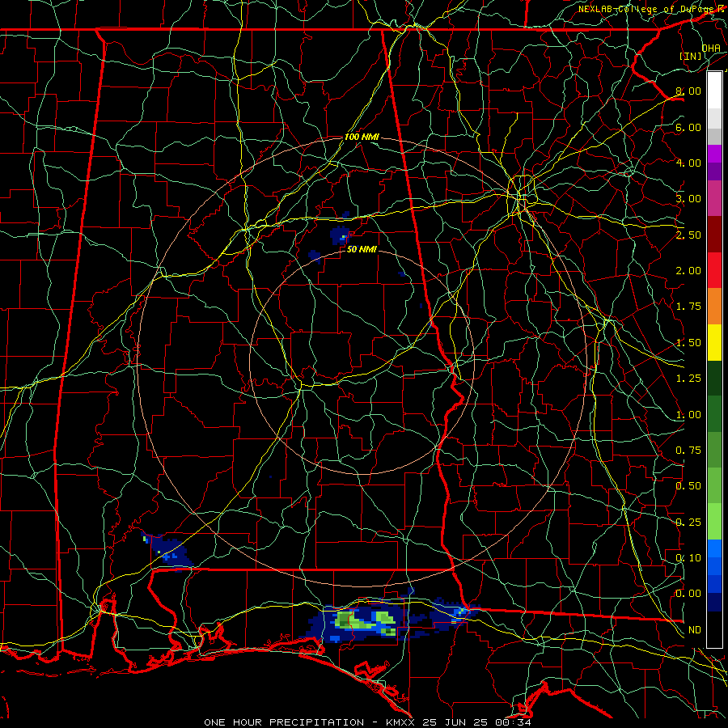The width and height of the screenshot is (728, 728).
Task: Select the light green swatch below 0.50
Action: coord(714,522)
